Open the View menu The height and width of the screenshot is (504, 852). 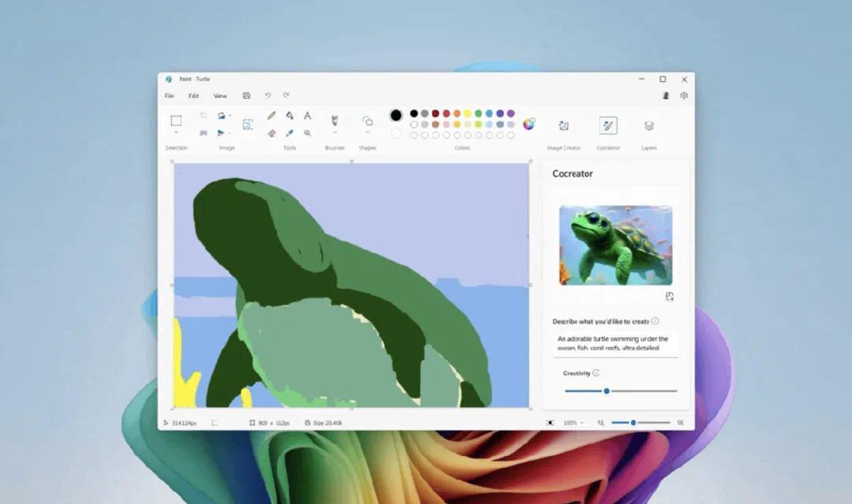tap(220, 95)
